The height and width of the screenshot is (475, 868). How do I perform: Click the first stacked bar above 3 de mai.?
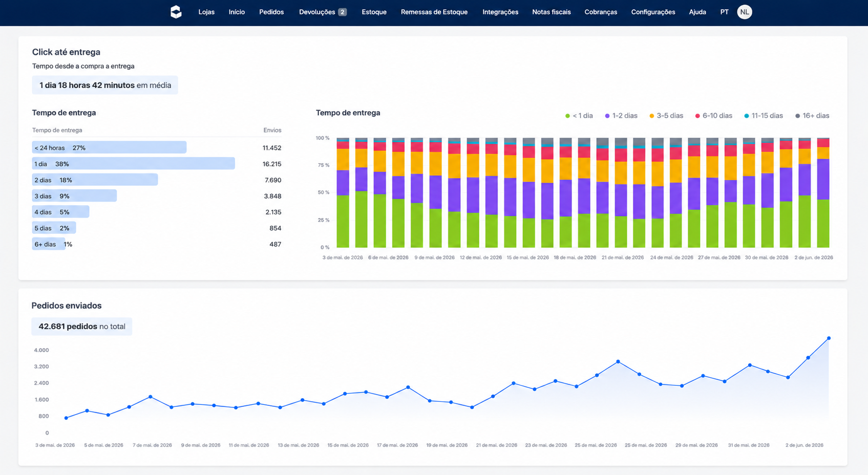tap(343, 192)
